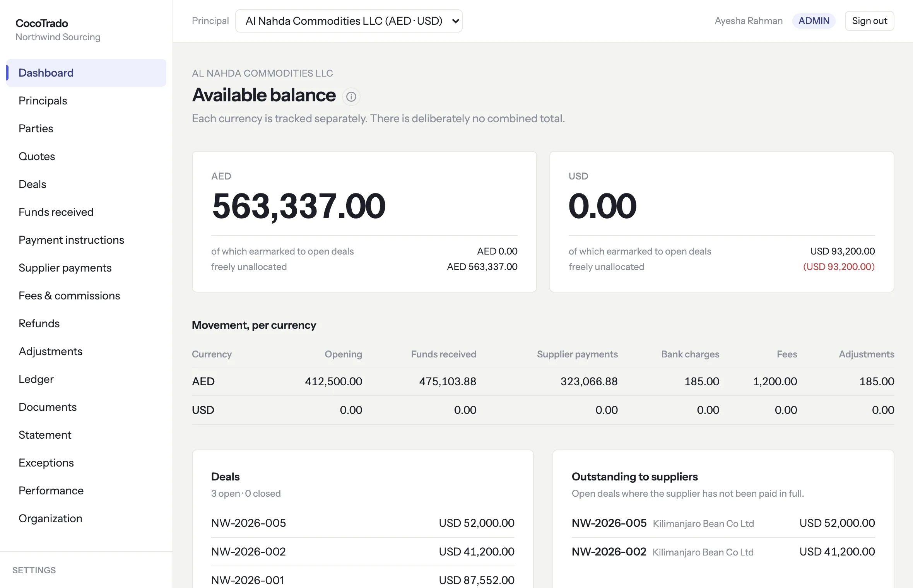Click the '3 open · 0 closed' deals summary

tap(246, 493)
